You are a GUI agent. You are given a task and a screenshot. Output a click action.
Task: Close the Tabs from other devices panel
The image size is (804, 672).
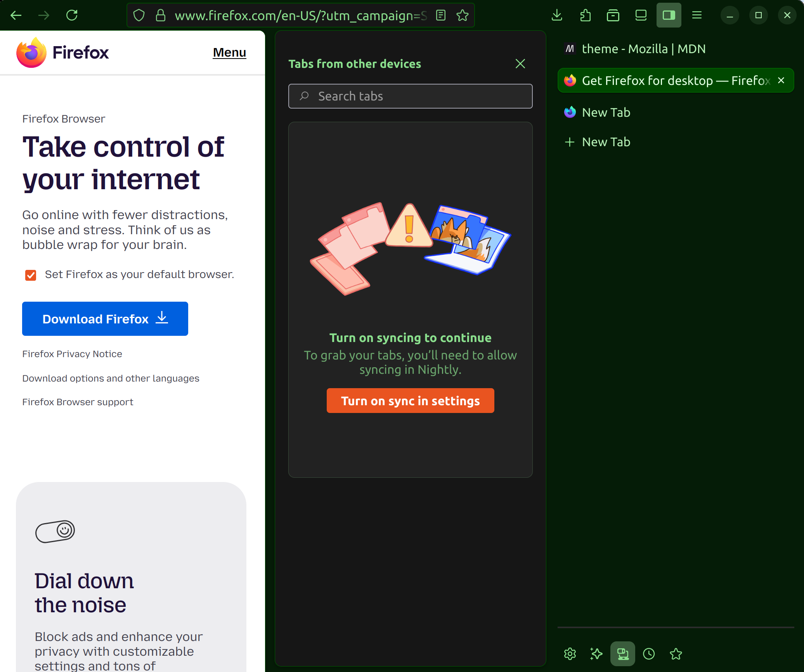click(x=520, y=64)
